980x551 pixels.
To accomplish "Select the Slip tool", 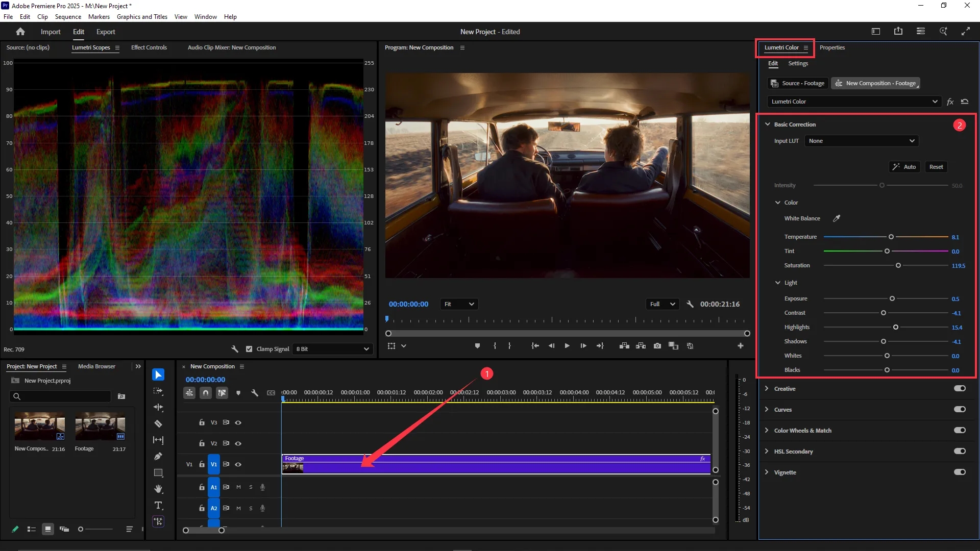I will pyautogui.click(x=158, y=440).
